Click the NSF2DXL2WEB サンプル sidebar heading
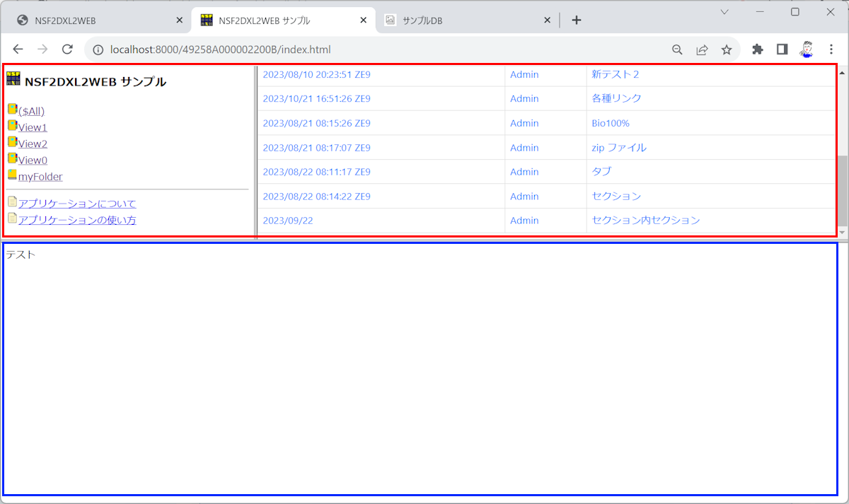This screenshot has height=504, width=849. click(96, 81)
